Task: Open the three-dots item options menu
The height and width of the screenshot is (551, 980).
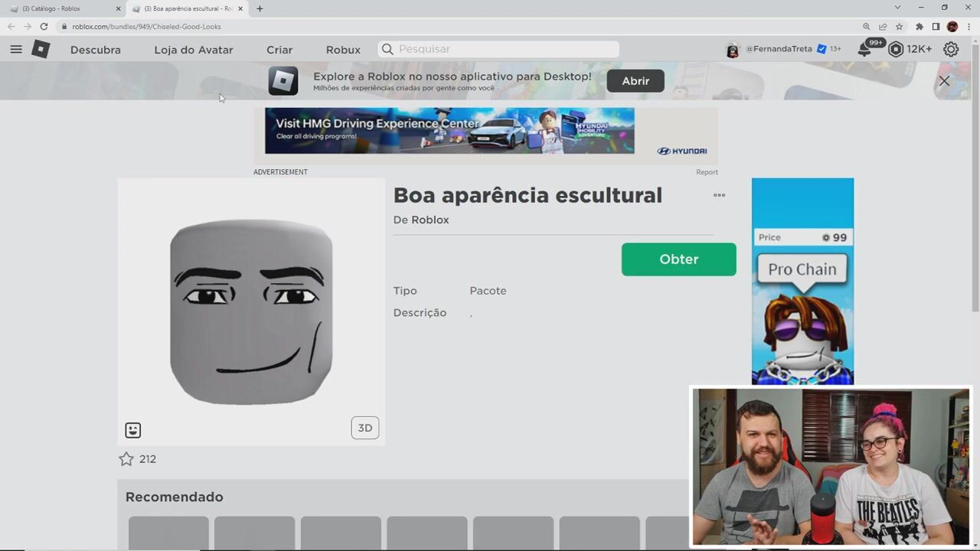Action: click(x=719, y=195)
